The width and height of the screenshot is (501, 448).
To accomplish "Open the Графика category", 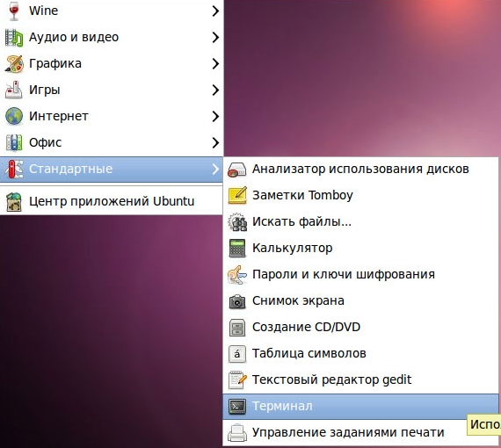I will (112, 63).
